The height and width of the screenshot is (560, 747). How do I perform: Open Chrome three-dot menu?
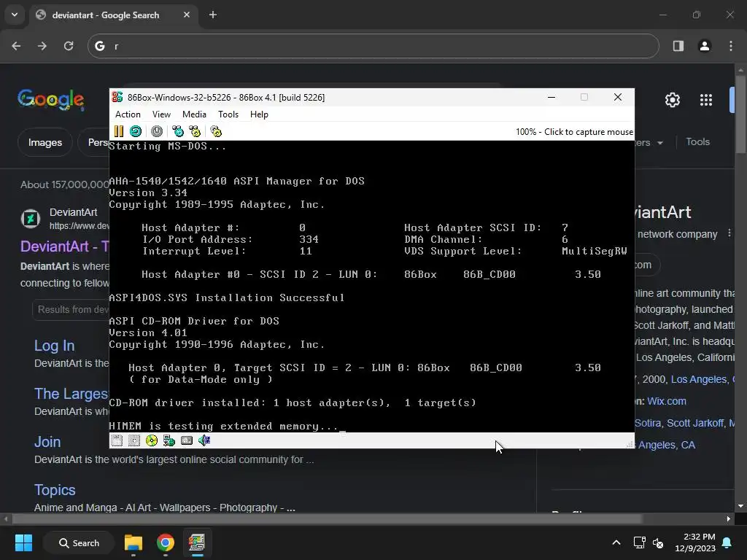731,46
